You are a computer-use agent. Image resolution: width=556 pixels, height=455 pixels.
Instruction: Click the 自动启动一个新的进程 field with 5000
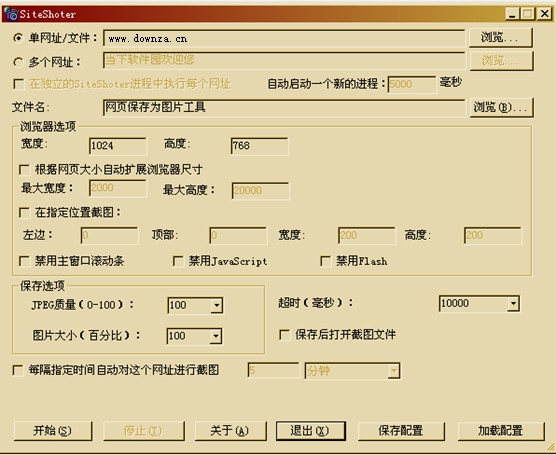point(412,84)
